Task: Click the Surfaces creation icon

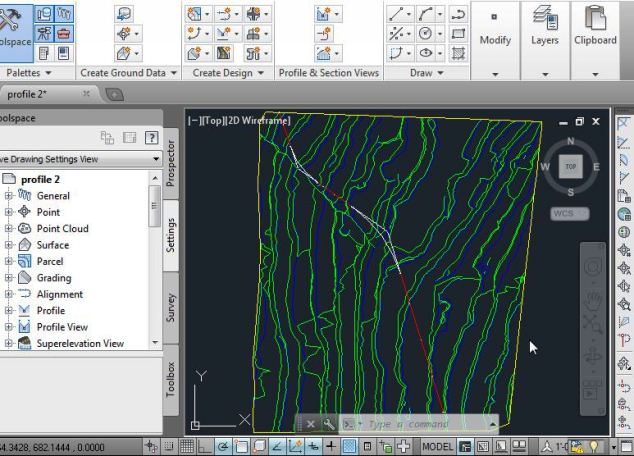Action: tap(123, 53)
